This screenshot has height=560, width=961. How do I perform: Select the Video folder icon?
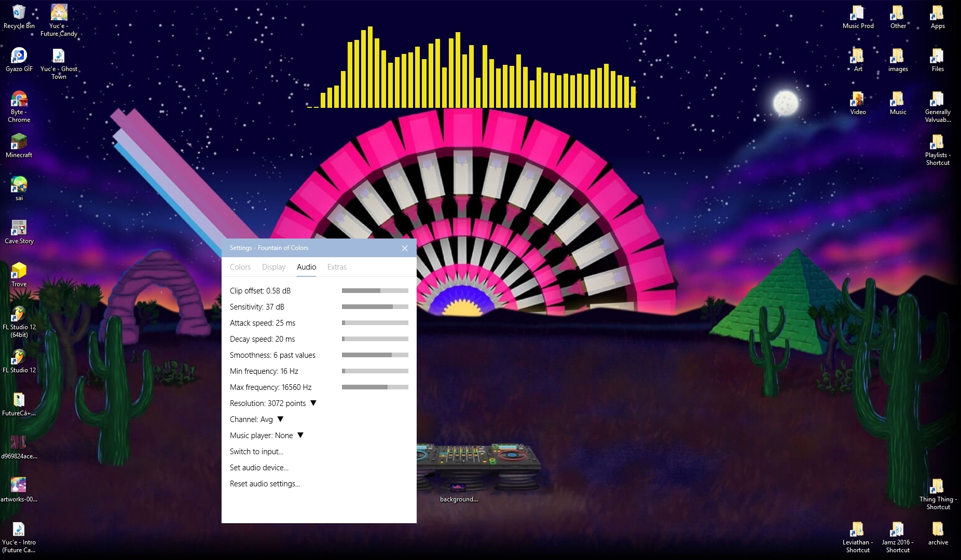tap(858, 103)
